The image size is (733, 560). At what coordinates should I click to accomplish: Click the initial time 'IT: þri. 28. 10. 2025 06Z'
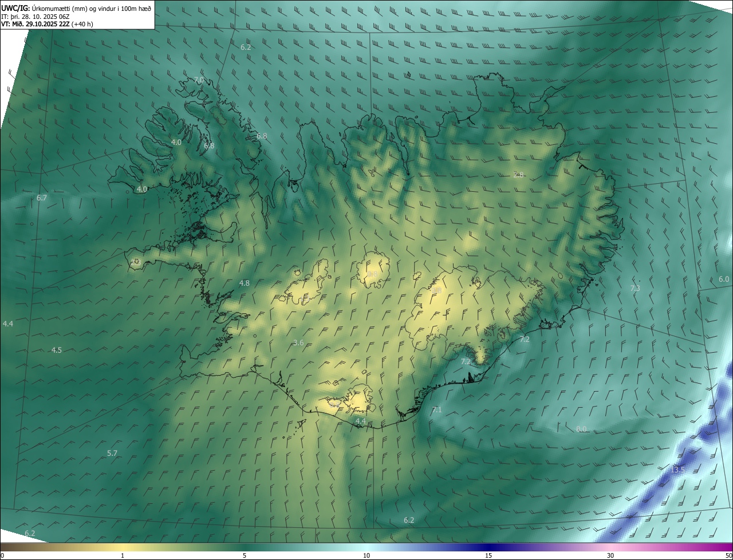pos(36,16)
